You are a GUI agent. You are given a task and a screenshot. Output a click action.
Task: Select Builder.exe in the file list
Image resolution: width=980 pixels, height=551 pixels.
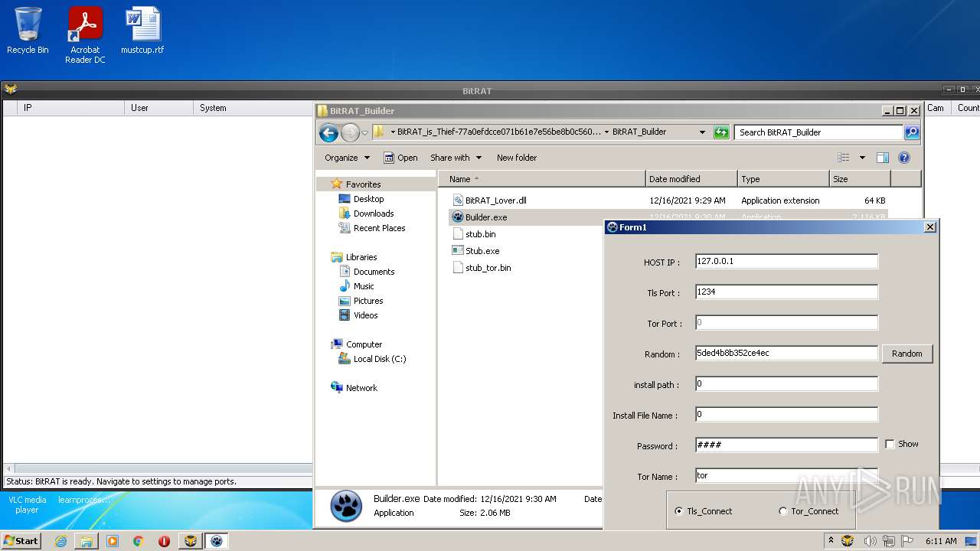486,217
